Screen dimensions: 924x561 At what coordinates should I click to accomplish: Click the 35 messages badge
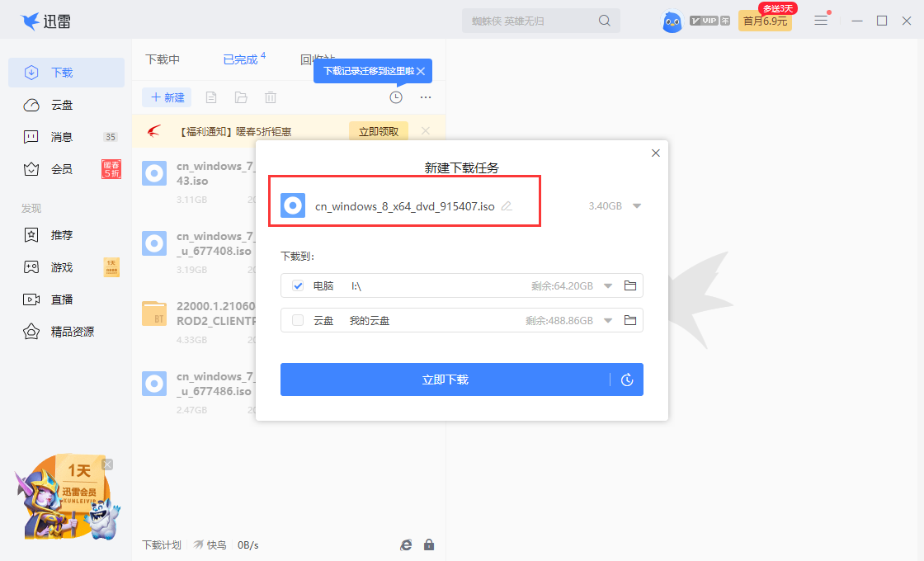pyautogui.click(x=111, y=137)
